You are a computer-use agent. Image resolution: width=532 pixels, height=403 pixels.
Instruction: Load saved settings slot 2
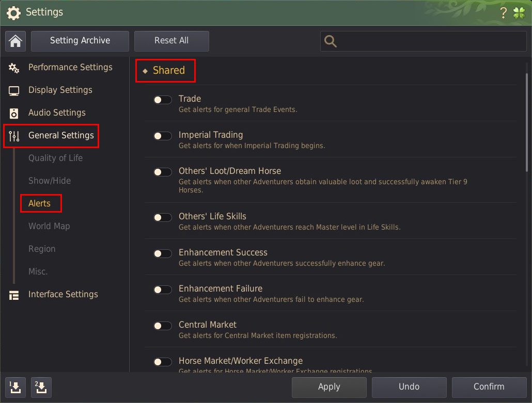(x=41, y=387)
